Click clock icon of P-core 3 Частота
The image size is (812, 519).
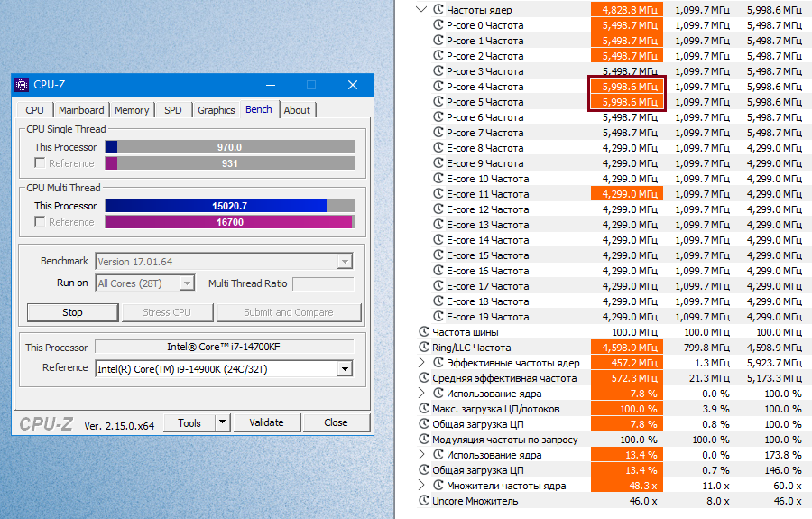pos(438,71)
